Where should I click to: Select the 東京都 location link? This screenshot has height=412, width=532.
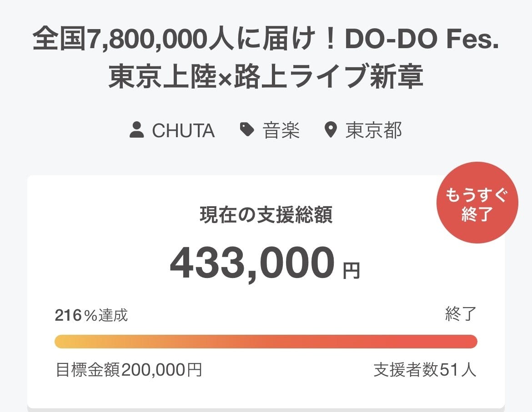point(374,131)
